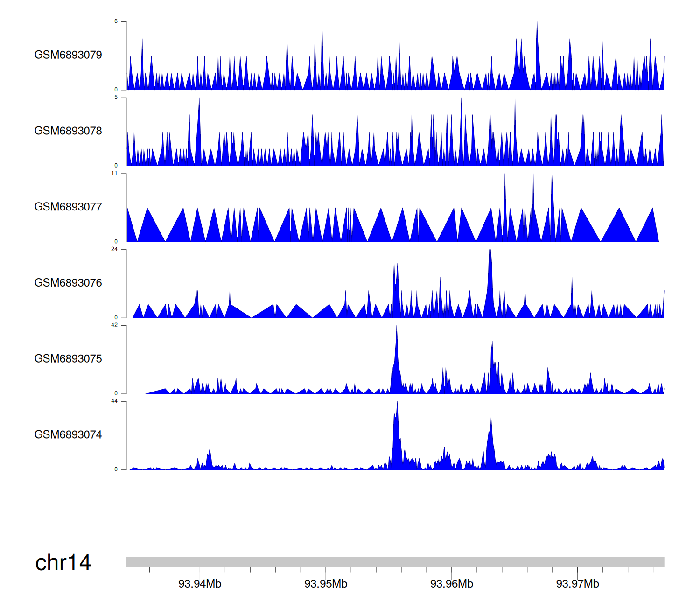Image resolution: width=700 pixels, height=616 pixels.
Task: Click the y-axis maximum 11 on GSM6893077
Action: (x=114, y=173)
